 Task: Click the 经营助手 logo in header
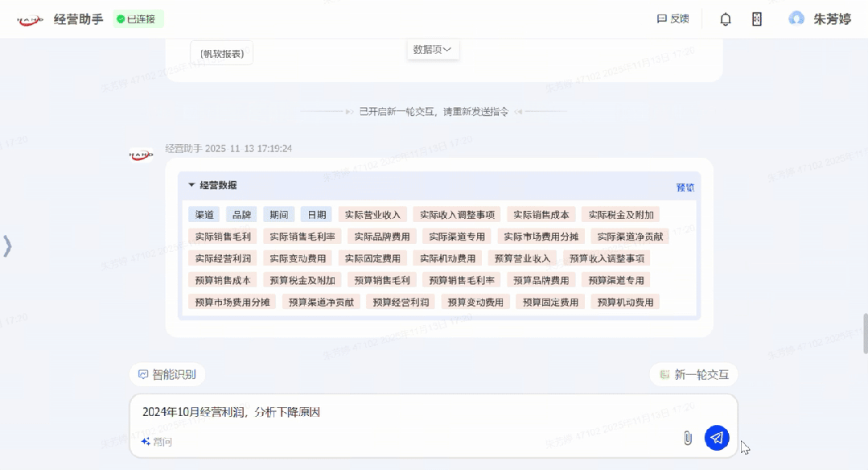tap(30, 19)
